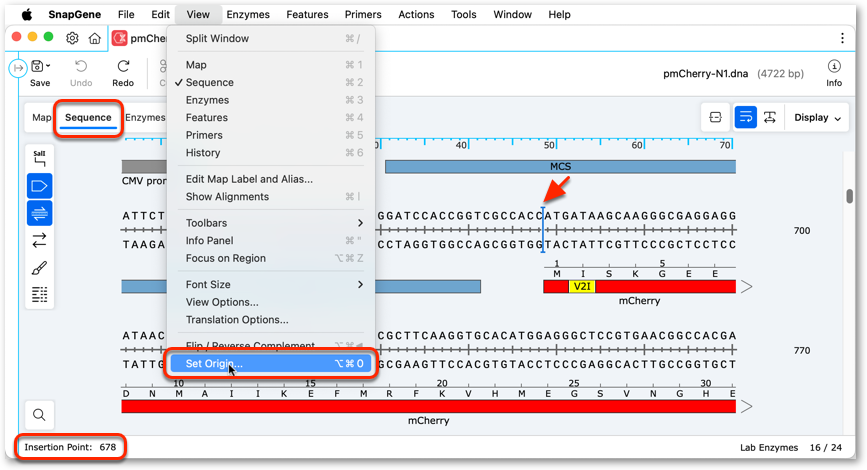Image resolution: width=867 pixels, height=470 pixels.
Task: Select the color brush tool icon
Action: pos(39,268)
